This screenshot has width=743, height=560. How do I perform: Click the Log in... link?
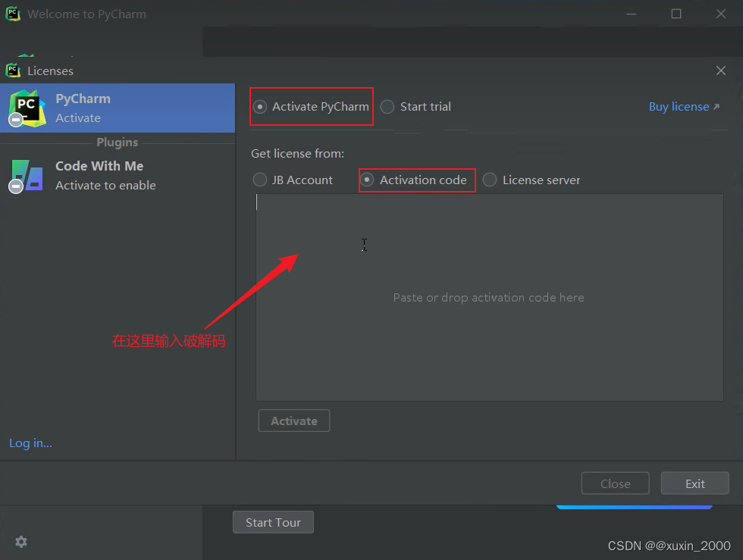point(31,443)
